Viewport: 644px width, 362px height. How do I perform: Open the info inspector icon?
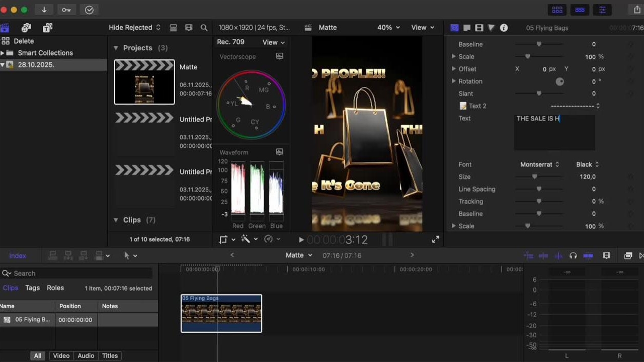pos(504,28)
